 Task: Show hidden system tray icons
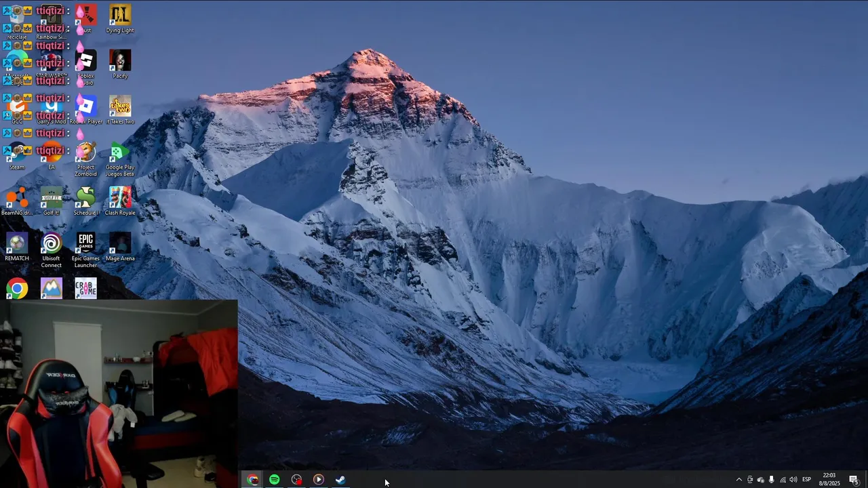(739, 480)
